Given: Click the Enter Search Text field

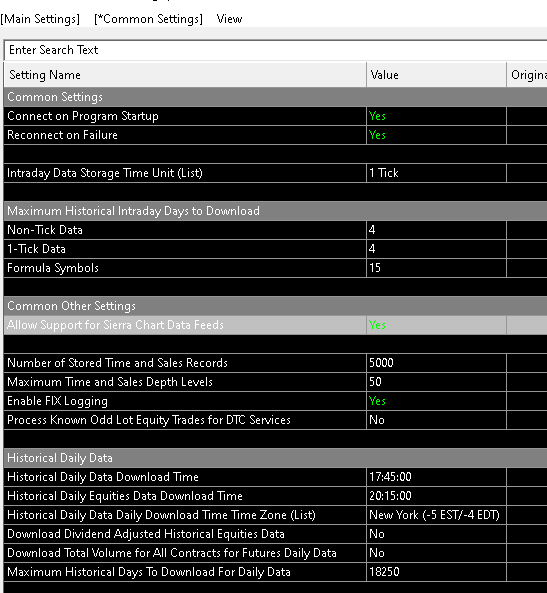Looking at the screenshot, I should (276, 50).
